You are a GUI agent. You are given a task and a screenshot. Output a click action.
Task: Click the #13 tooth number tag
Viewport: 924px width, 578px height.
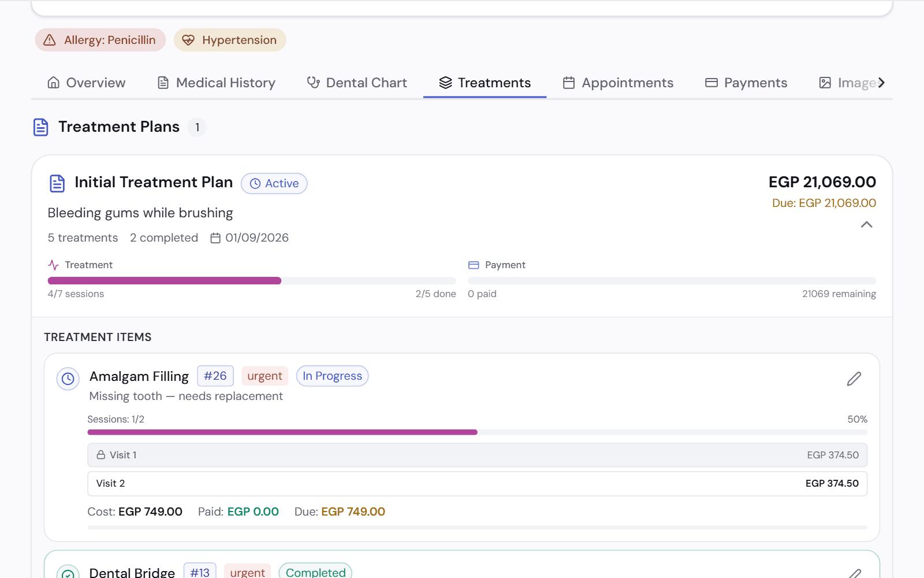tap(200, 572)
